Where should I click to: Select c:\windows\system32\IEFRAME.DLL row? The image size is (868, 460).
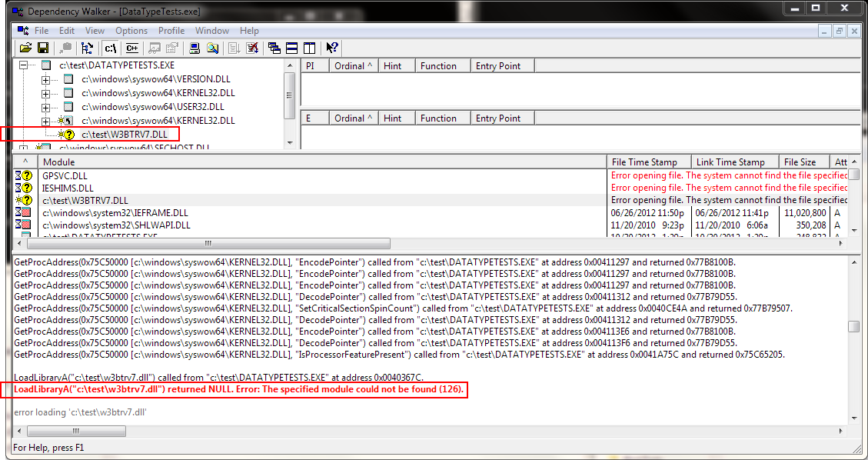[x=431, y=212]
